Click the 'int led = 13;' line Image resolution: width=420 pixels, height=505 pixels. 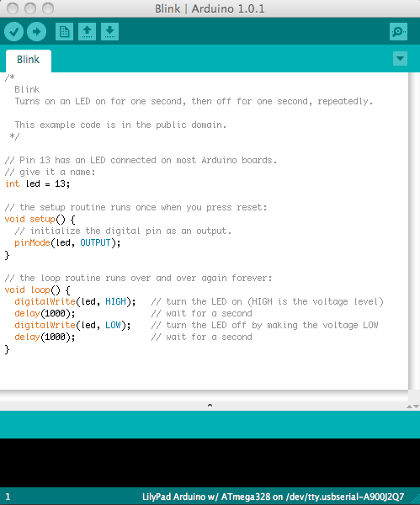point(37,183)
